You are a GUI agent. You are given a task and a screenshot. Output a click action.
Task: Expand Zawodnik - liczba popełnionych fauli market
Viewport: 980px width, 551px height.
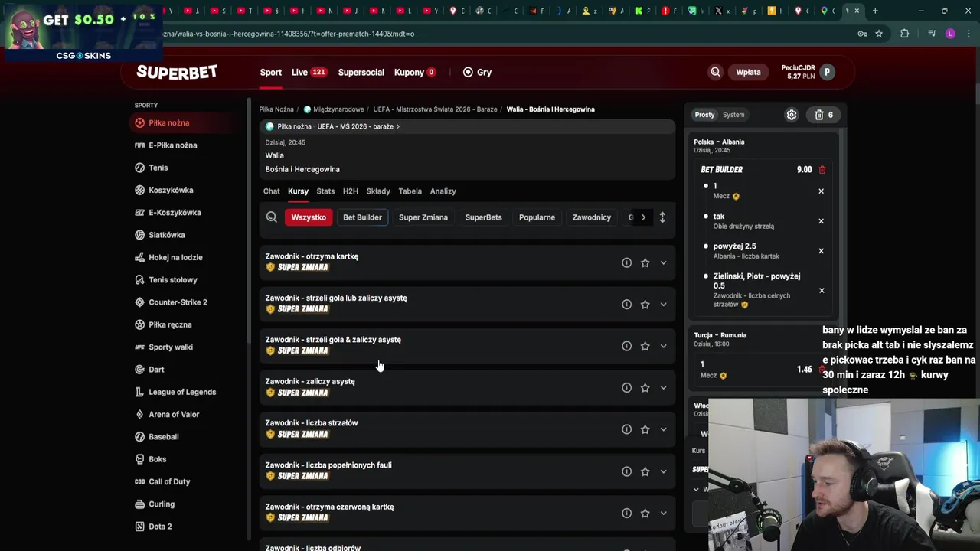point(663,471)
